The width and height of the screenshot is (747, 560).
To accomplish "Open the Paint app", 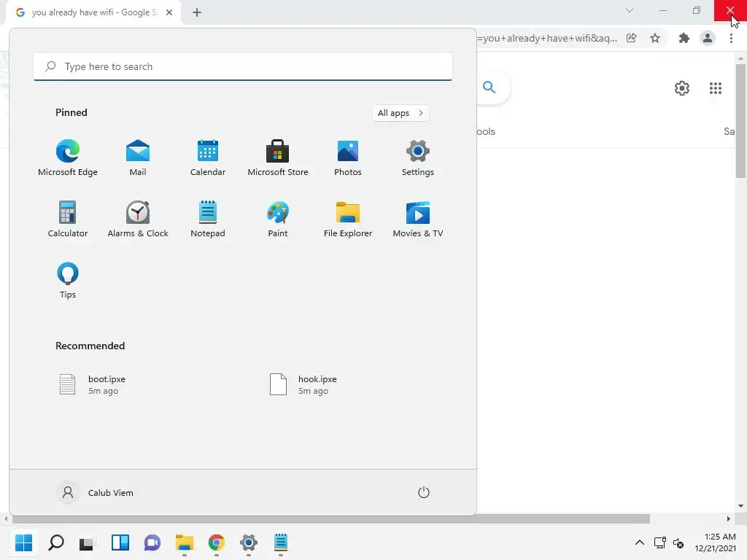I will 278,219.
